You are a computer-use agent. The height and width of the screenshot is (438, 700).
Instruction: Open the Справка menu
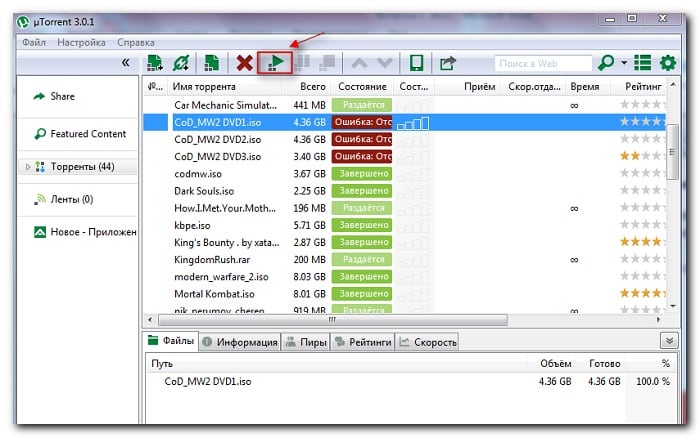click(136, 42)
